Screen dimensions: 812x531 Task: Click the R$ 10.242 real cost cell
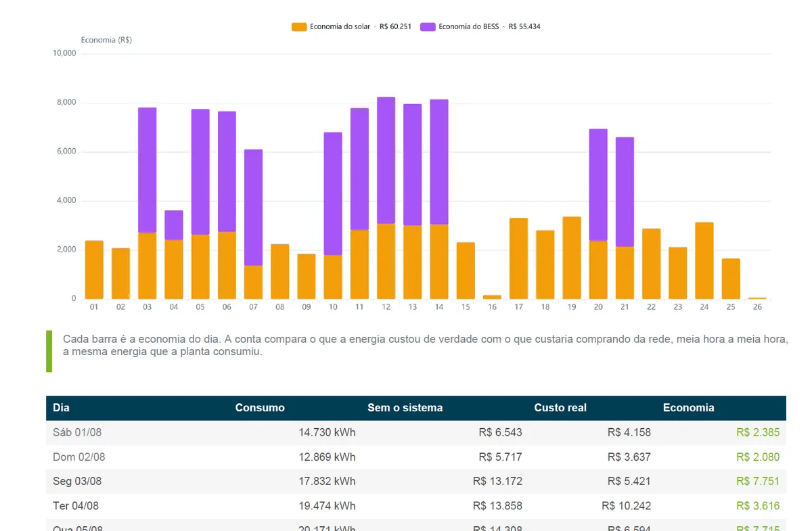(x=626, y=505)
